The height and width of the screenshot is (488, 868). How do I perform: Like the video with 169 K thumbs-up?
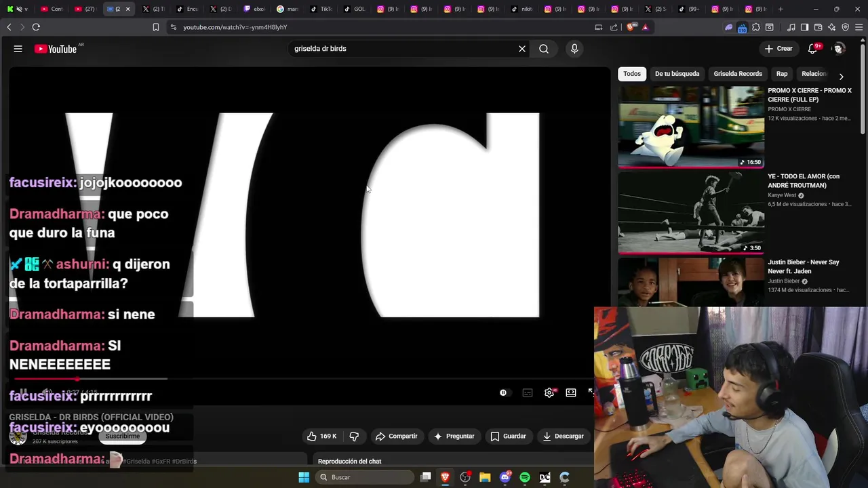point(321,436)
